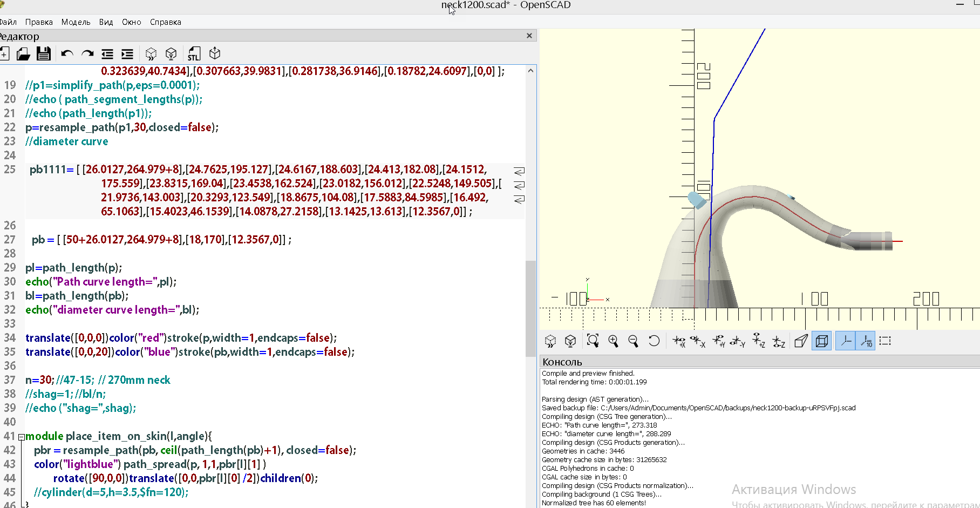Open the Справка menu
980x508 pixels.
[165, 22]
